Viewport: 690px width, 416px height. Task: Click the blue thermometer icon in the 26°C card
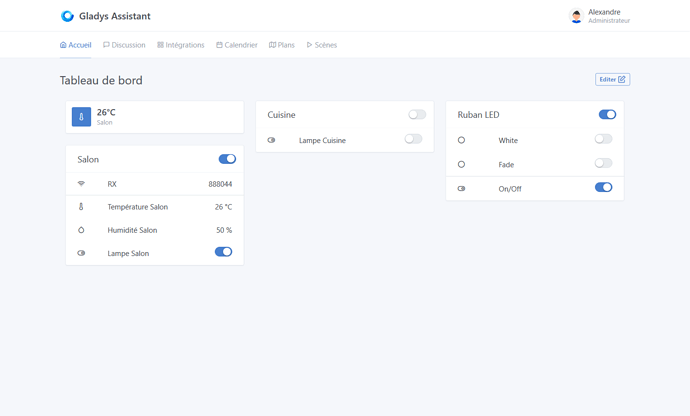pyautogui.click(x=81, y=117)
